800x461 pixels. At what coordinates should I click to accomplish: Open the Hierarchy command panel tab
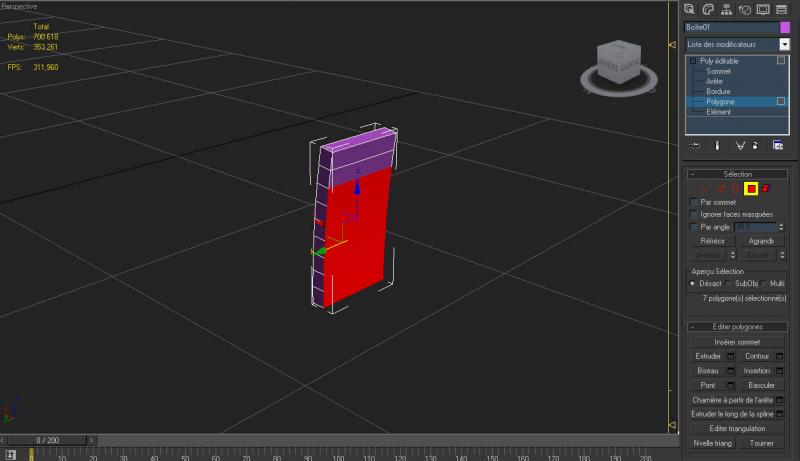pyautogui.click(x=725, y=9)
